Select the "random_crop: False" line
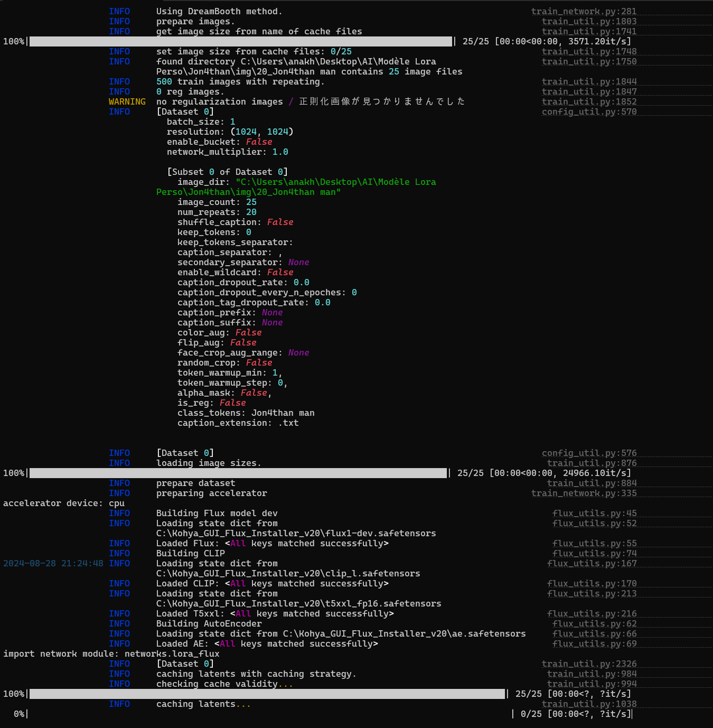This screenshot has width=713, height=728. (225, 362)
